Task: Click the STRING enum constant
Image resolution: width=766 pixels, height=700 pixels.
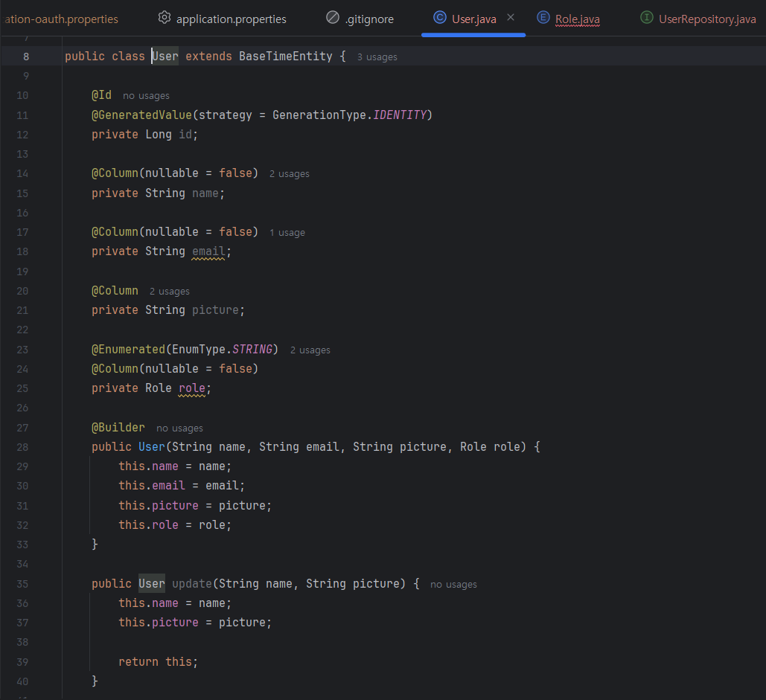Action: point(252,349)
